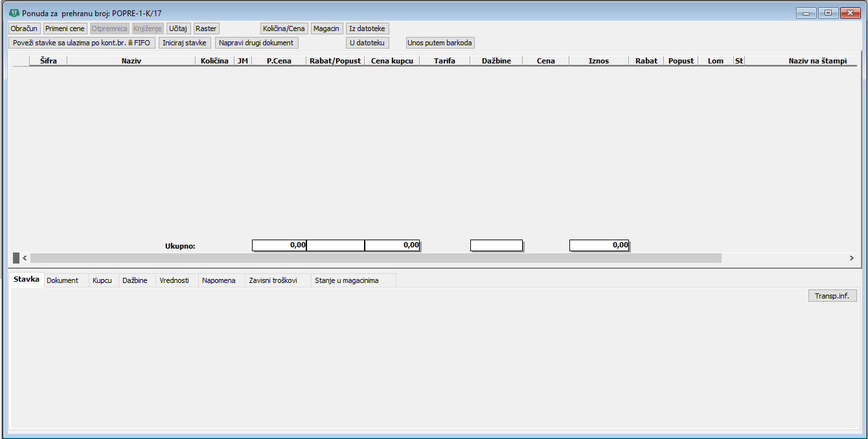Select the Magacin button
The image size is (868, 439).
pos(327,28)
